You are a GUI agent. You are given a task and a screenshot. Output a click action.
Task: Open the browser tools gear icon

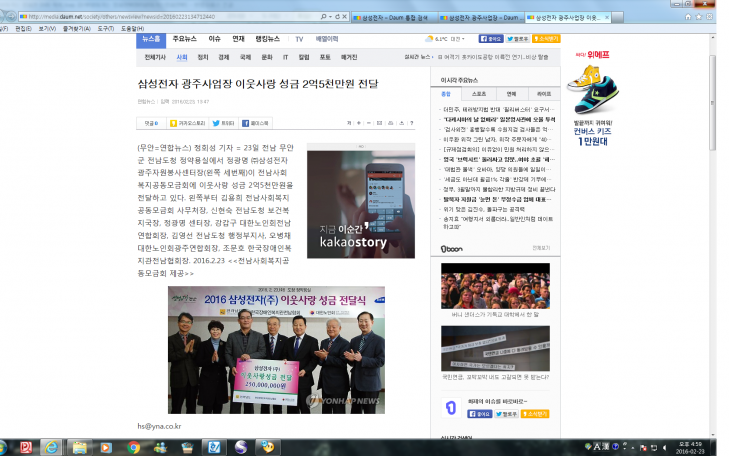click(x=709, y=17)
